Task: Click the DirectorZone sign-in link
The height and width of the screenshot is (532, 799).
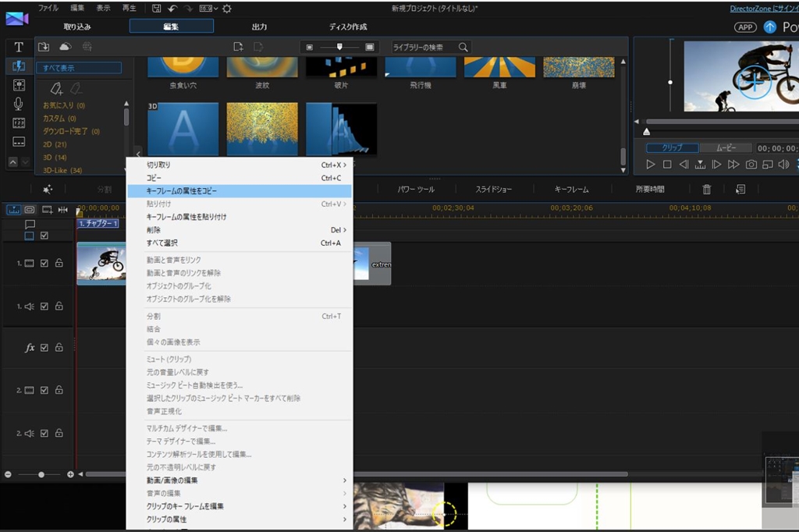Action: (763, 9)
